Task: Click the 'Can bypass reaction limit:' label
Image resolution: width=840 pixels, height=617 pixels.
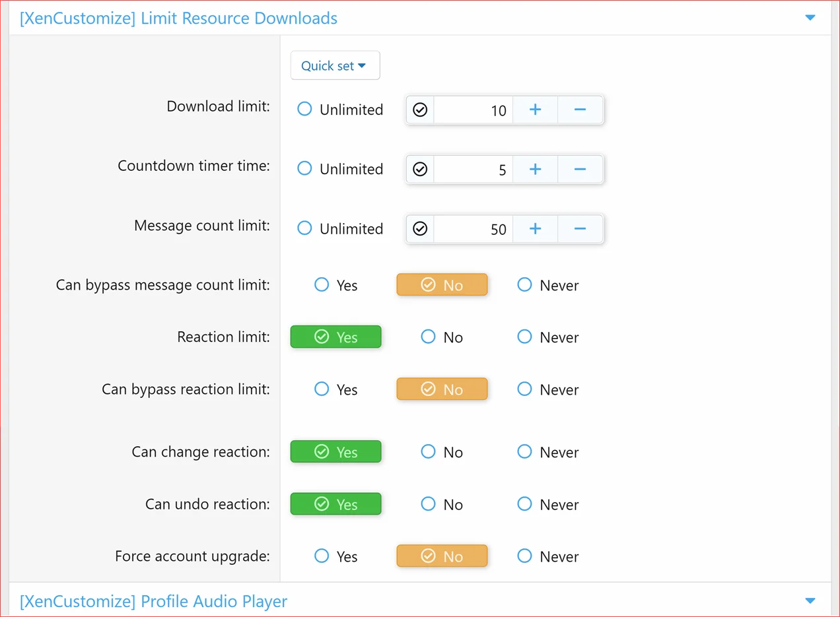Action: 186,389
